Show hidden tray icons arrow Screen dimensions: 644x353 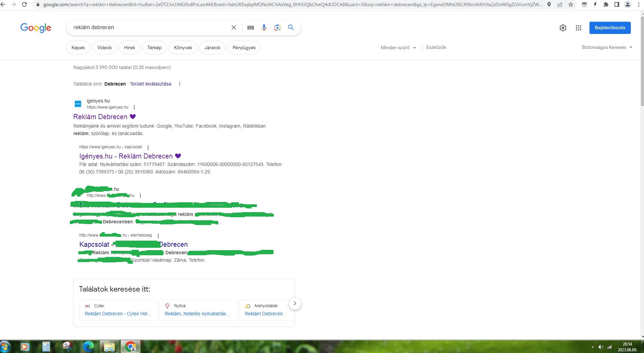(592, 347)
